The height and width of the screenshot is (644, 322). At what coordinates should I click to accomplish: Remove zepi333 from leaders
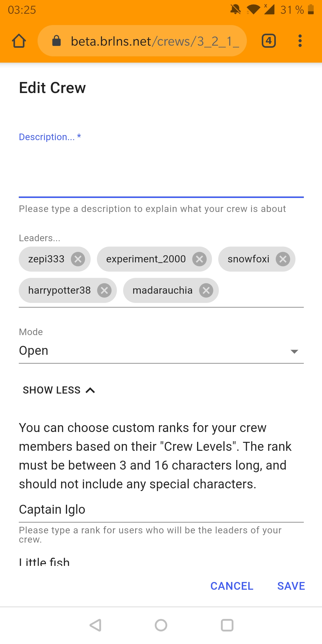[78, 259]
